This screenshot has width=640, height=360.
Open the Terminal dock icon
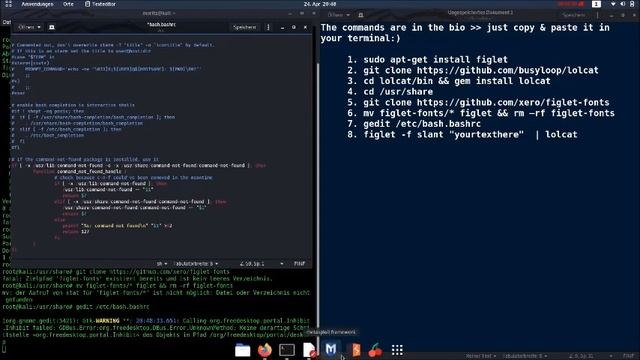(287, 350)
